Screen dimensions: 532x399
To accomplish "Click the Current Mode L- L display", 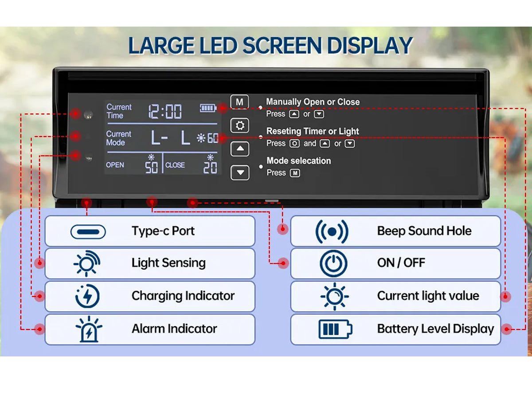I will [x=170, y=139].
